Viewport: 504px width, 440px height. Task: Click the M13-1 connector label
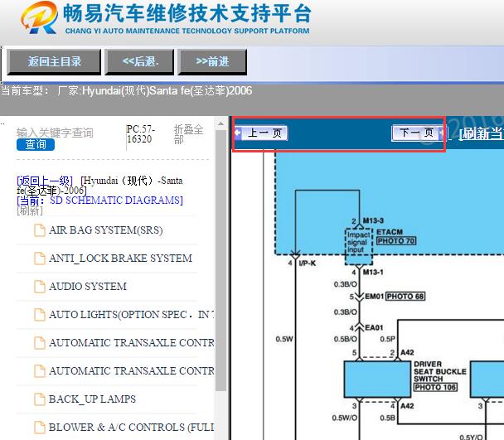373,273
